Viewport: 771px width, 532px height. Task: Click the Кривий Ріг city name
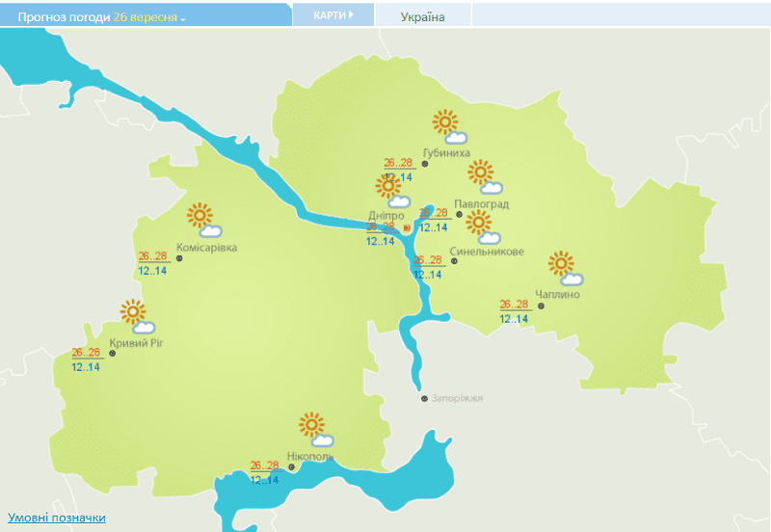[143, 345]
